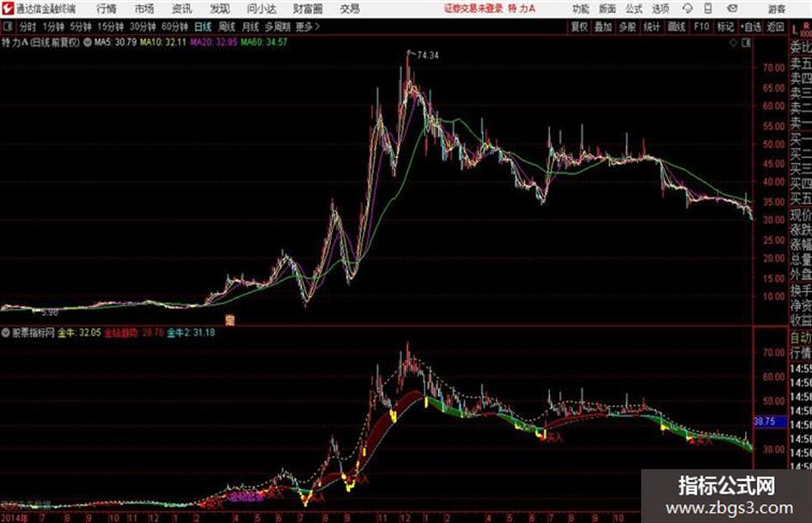Open the 交易 menu
812x523 pixels.
point(350,9)
